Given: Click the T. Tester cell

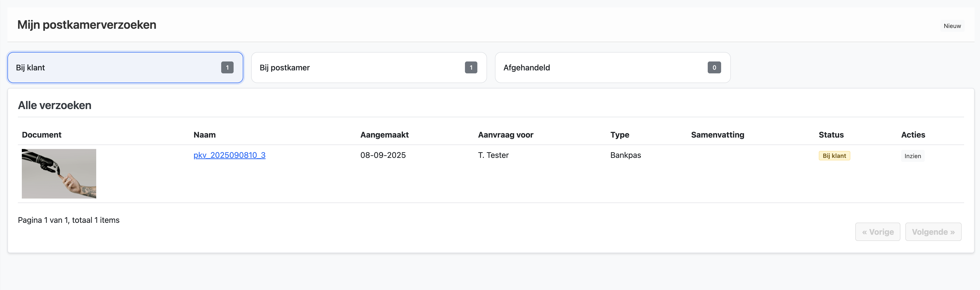Looking at the screenshot, I should 493,155.
